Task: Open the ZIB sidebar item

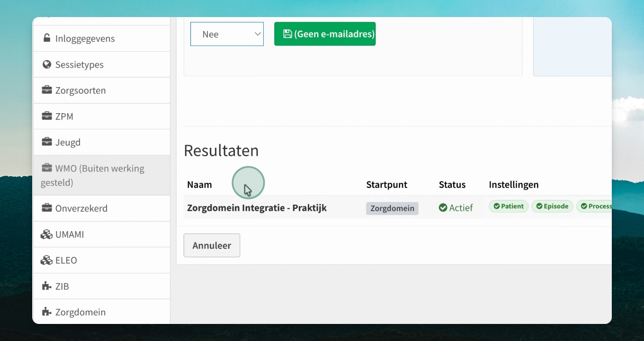Action: tap(101, 286)
